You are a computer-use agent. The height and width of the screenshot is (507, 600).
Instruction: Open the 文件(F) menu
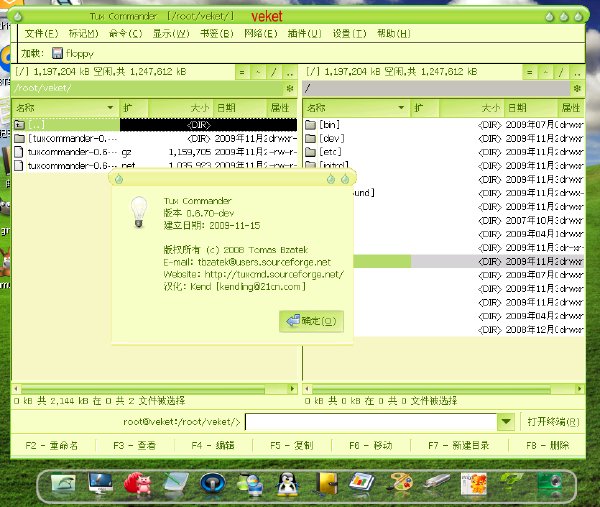(41, 34)
